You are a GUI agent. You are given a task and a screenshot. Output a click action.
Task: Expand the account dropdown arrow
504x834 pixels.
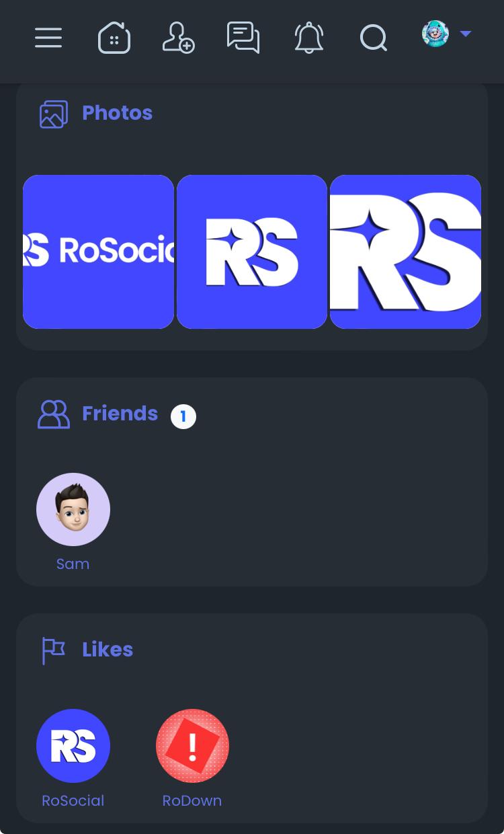[x=465, y=34]
